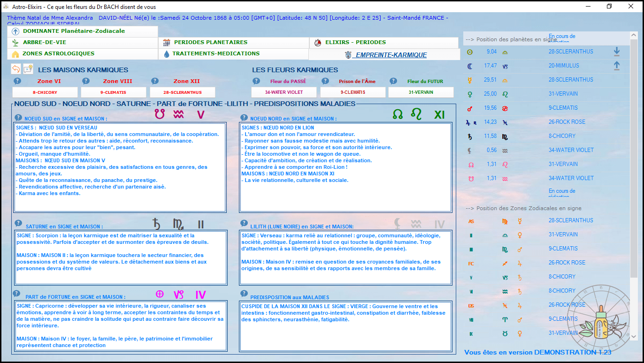Click 8-CHICORY in the Saturn planet row
Screen dimensions: 644x363
(x=562, y=136)
